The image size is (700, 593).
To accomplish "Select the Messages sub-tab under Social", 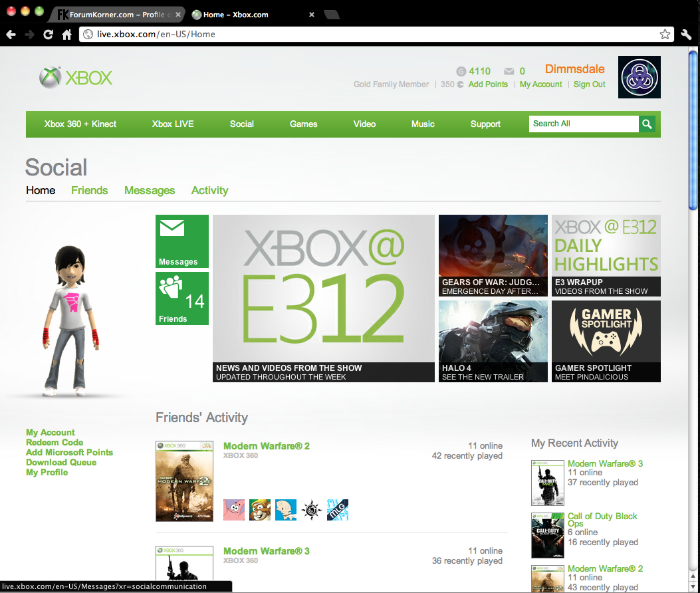I will pos(150,191).
